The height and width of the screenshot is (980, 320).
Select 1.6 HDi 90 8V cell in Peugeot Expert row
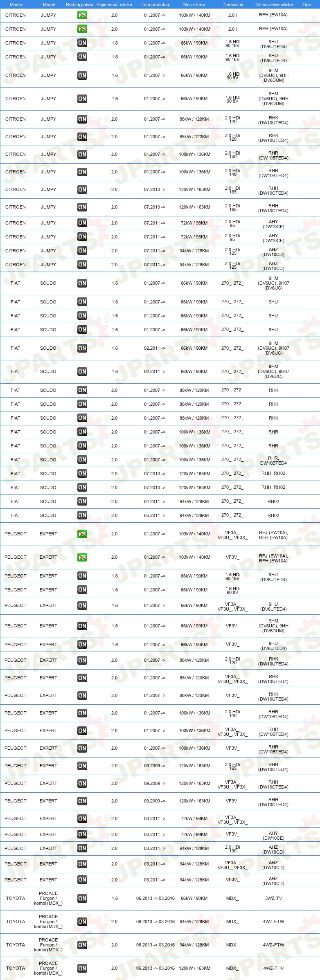point(233,590)
